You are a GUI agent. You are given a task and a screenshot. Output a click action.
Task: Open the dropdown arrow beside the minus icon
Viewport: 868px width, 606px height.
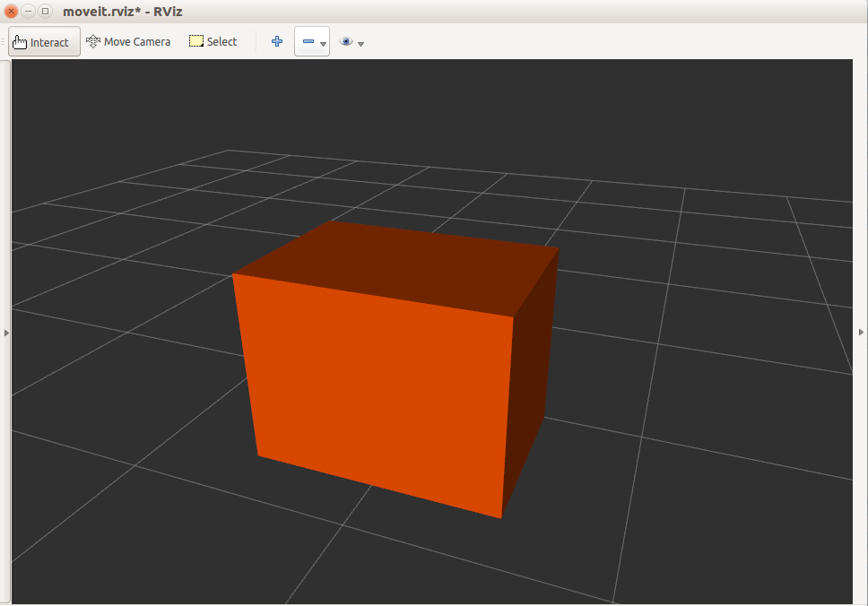click(324, 44)
